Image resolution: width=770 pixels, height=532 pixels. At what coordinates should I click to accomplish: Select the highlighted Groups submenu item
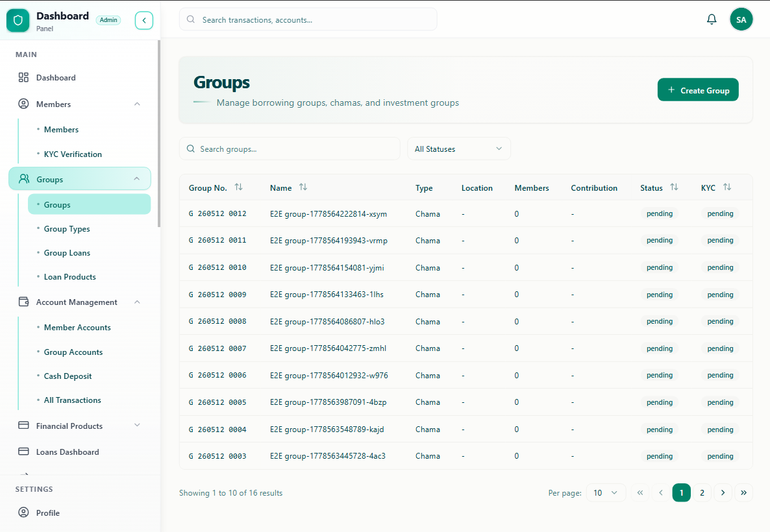pos(90,204)
